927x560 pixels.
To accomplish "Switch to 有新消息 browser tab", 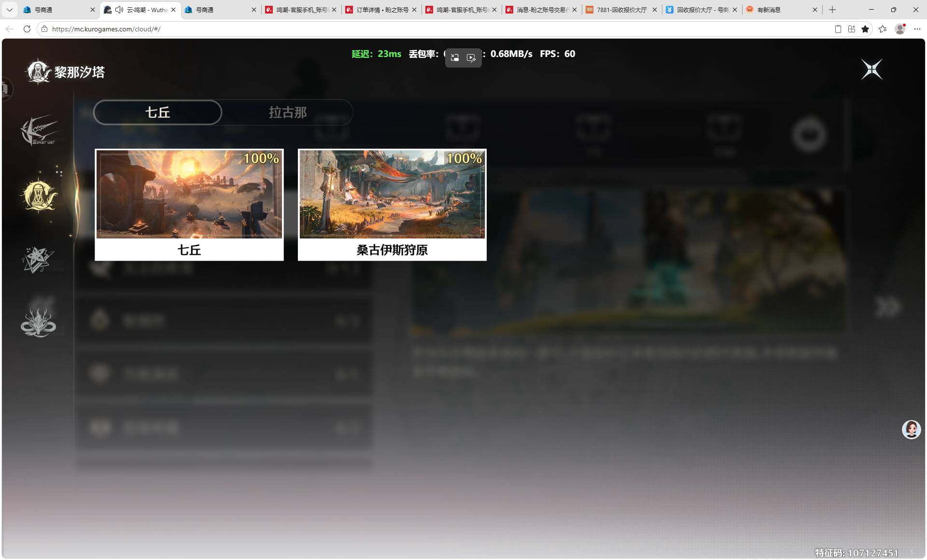I will point(782,10).
